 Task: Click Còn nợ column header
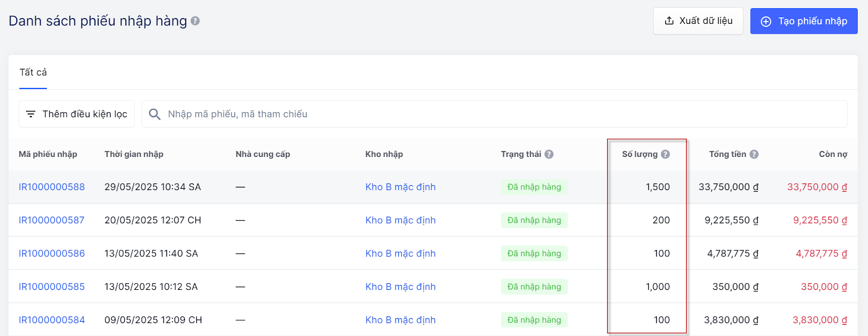(x=833, y=154)
